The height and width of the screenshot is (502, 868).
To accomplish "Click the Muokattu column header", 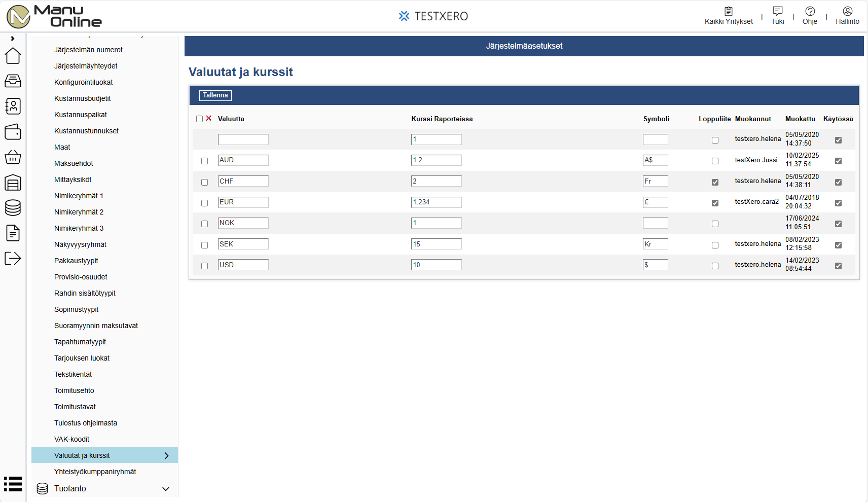I will point(800,119).
